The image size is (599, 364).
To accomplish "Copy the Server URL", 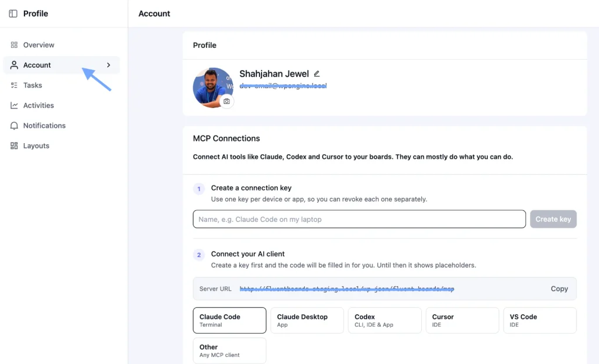I will tap(559, 289).
